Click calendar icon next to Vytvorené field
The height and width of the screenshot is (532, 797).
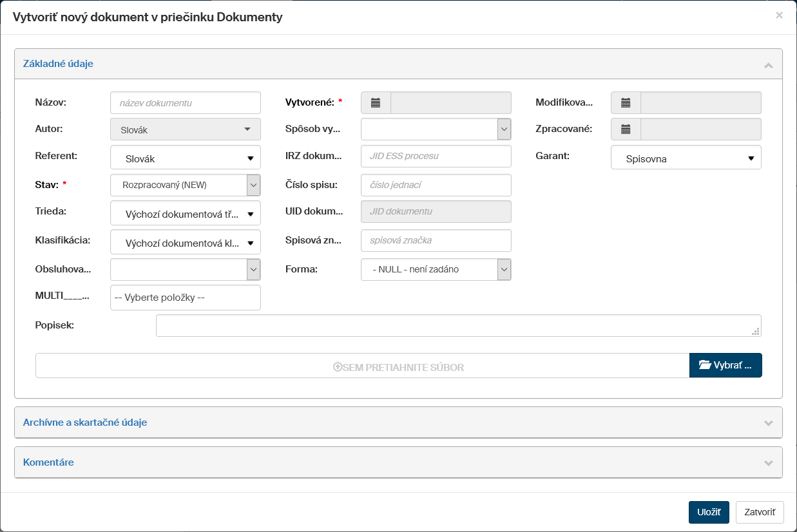376,103
